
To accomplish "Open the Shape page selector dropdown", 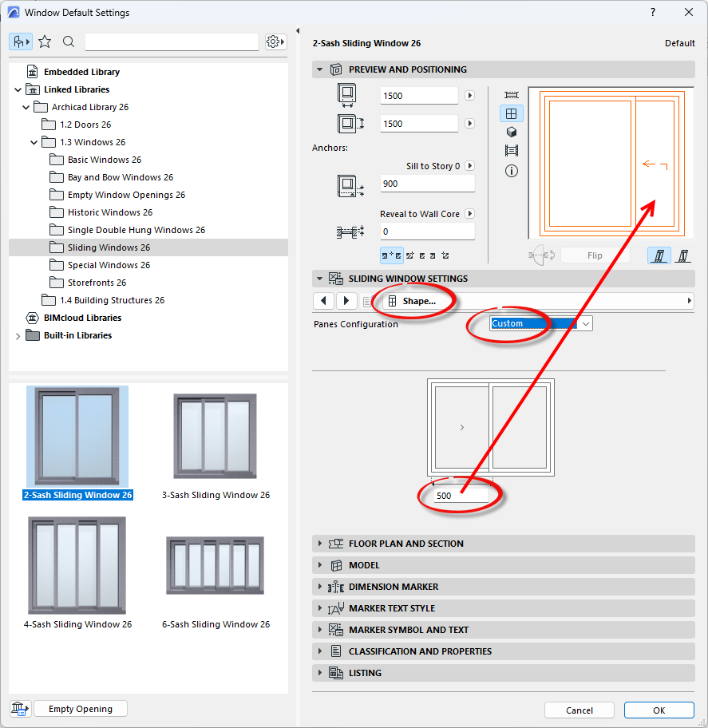I will (539, 301).
